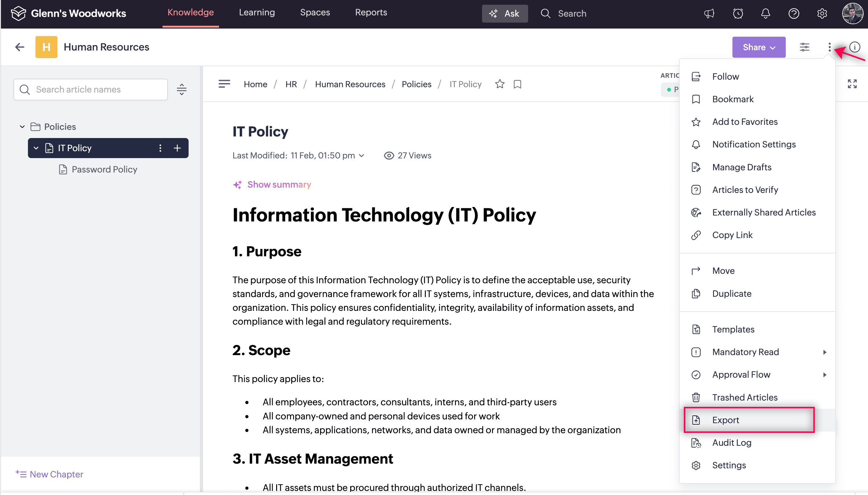Click the collapse-expand all icon beside search

182,89
